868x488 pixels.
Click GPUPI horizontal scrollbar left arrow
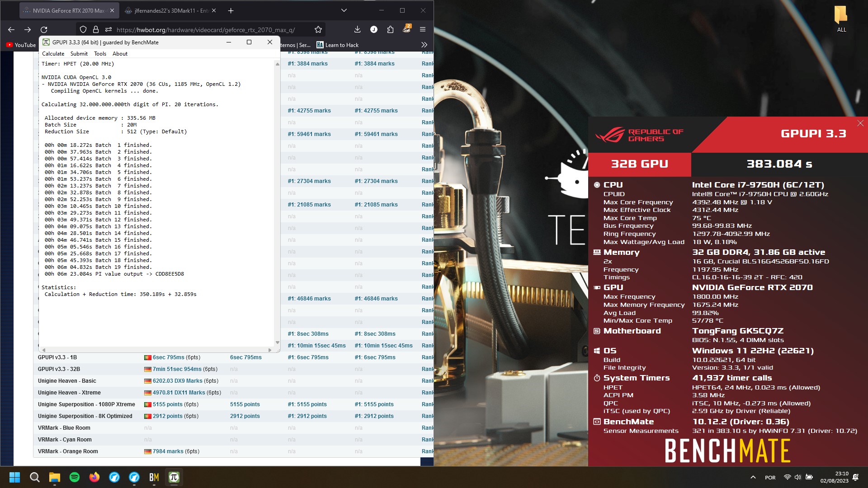pos(44,350)
